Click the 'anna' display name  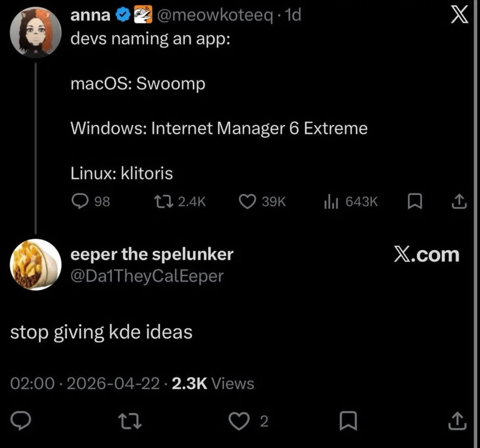(x=91, y=15)
